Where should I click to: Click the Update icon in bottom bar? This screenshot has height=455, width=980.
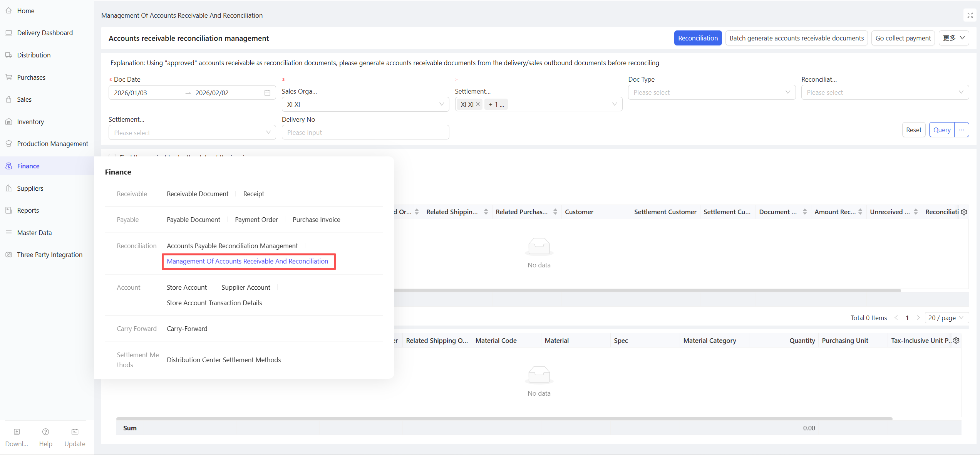(75, 432)
